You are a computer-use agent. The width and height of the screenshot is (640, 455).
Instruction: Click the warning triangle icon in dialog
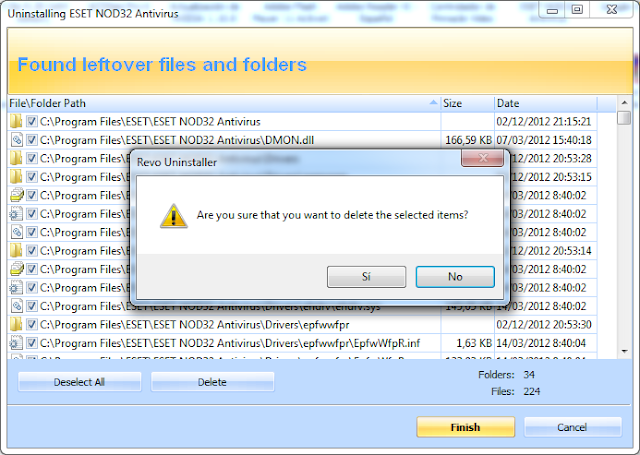(174, 216)
